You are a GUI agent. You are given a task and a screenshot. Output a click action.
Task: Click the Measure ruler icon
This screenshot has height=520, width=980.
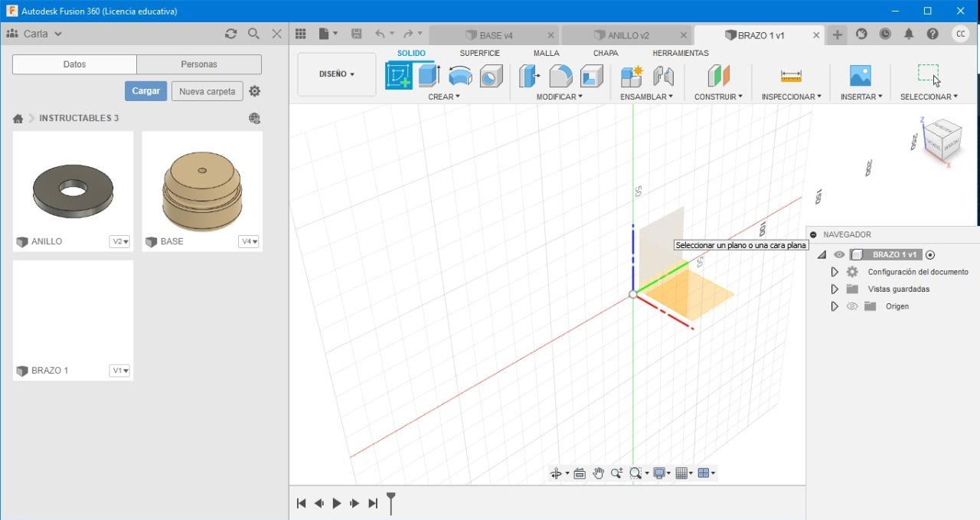tap(791, 76)
